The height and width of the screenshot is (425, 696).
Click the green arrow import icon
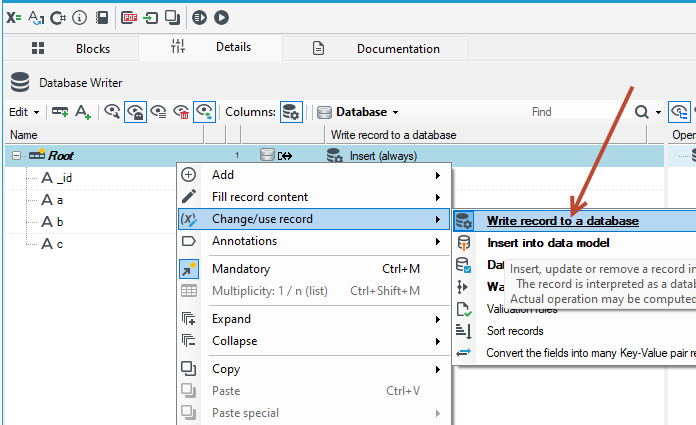[151, 18]
